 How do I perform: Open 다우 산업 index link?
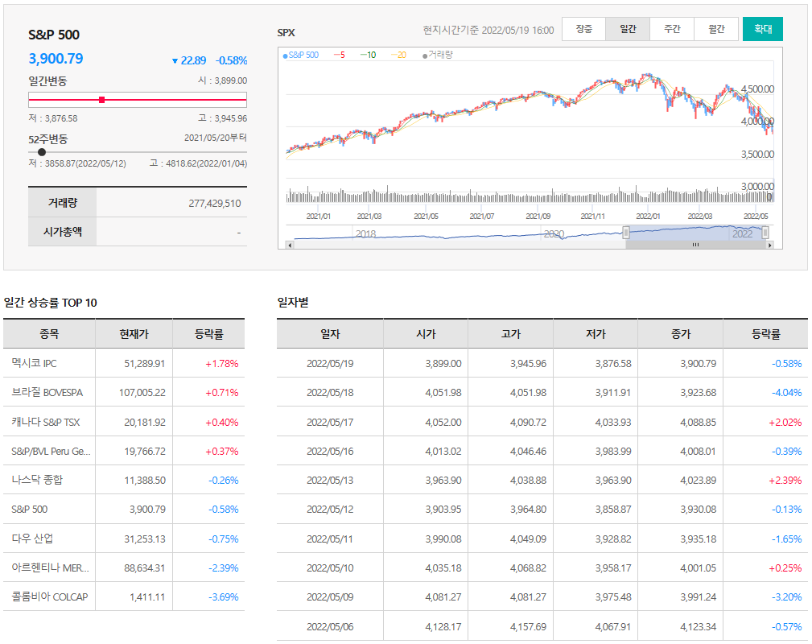tap(32, 539)
